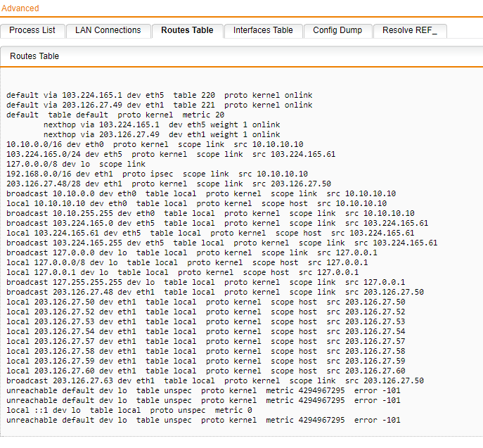Click the broadcast 10.10.255.255 line
Screen dimensions: 483x448
tap(210, 214)
